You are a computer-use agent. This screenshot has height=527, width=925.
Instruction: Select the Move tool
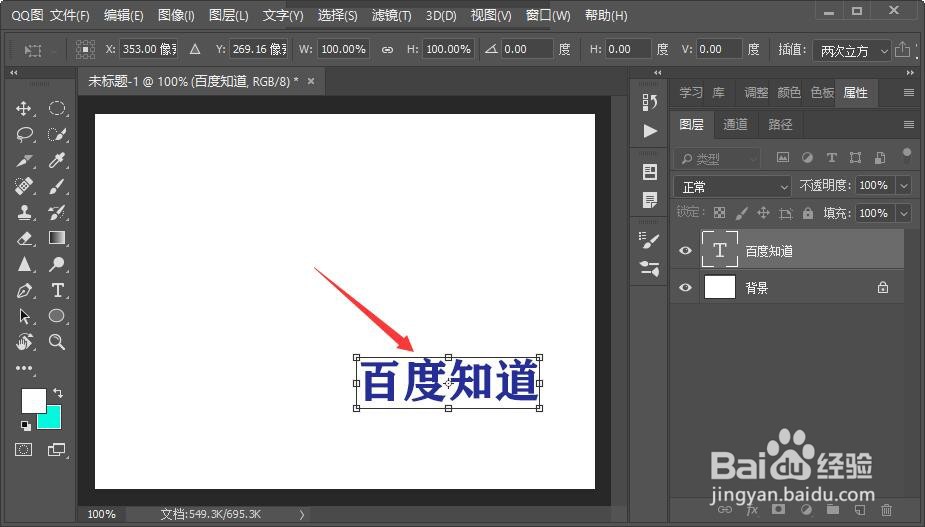(24, 108)
